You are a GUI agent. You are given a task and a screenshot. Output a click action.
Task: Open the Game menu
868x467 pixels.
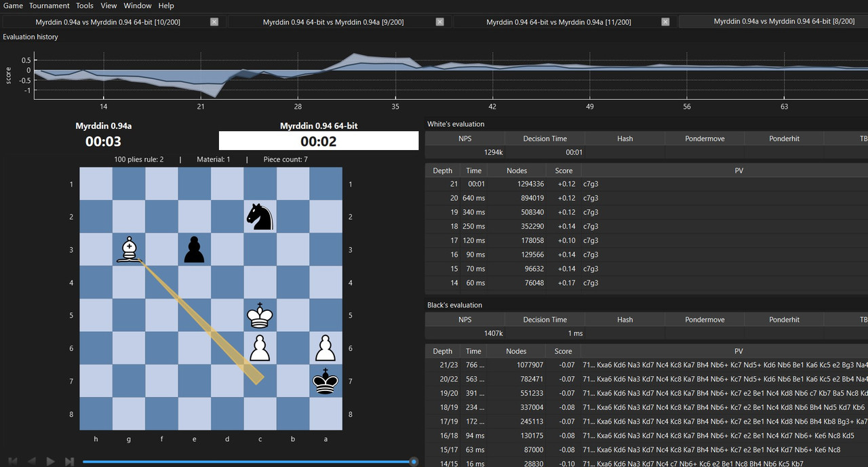coord(13,5)
